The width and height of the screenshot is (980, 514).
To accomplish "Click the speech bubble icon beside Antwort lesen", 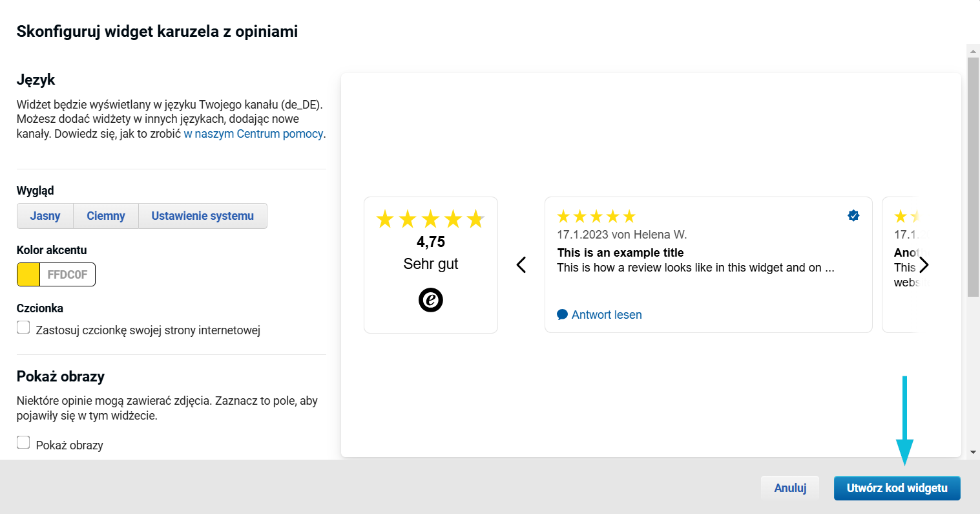I will click(x=563, y=315).
